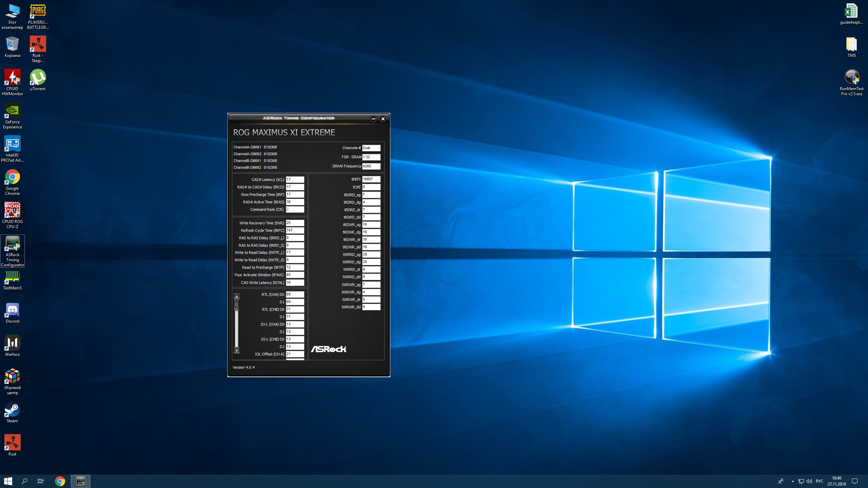
Task: Launch RunMemTest Pro v2.5.exe icon
Action: pyautogui.click(x=851, y=83)
